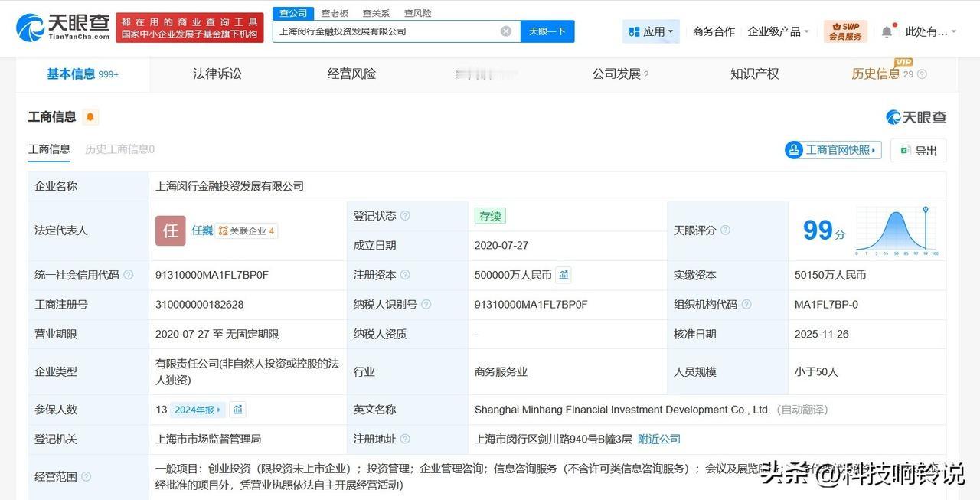Switch to 公司发展 tab
This screenshot has width=980, height=500.
pyautogui.click(x=620, y=74)
